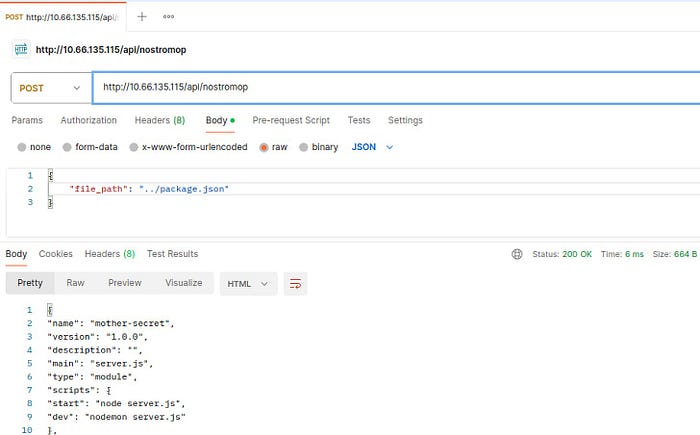The width and height of the screenshot is (700, 435).
Task: Open a new request tab with plus icon
Action: coord(142,17)
